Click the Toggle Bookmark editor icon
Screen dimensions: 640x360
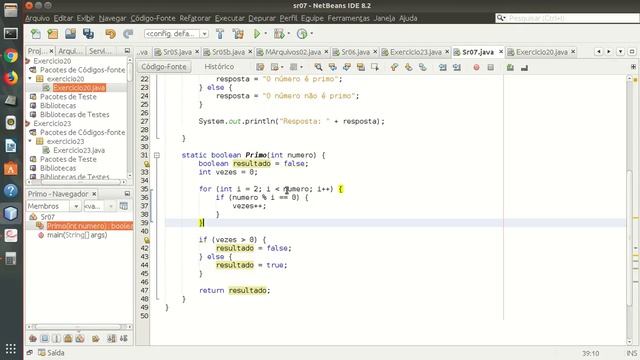tap(423, 67)
